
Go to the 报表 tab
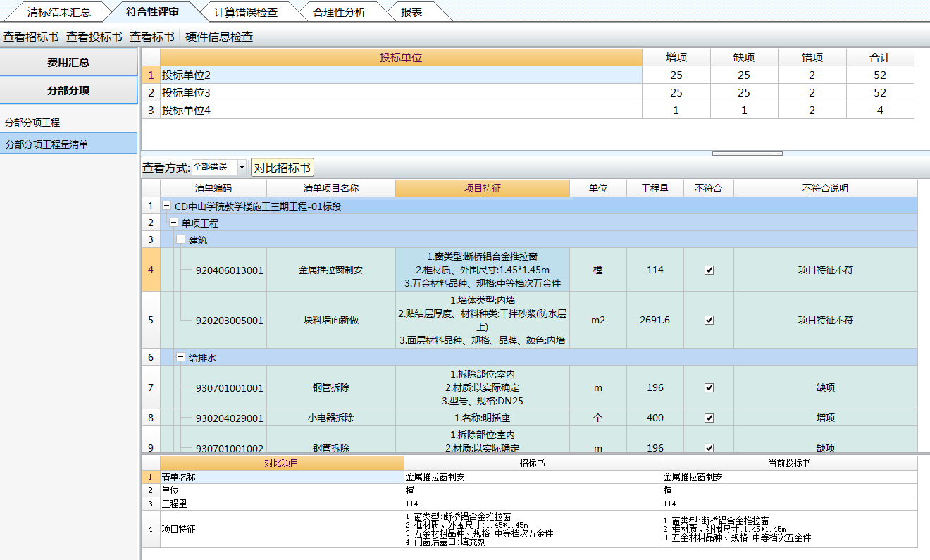[411, 12]
